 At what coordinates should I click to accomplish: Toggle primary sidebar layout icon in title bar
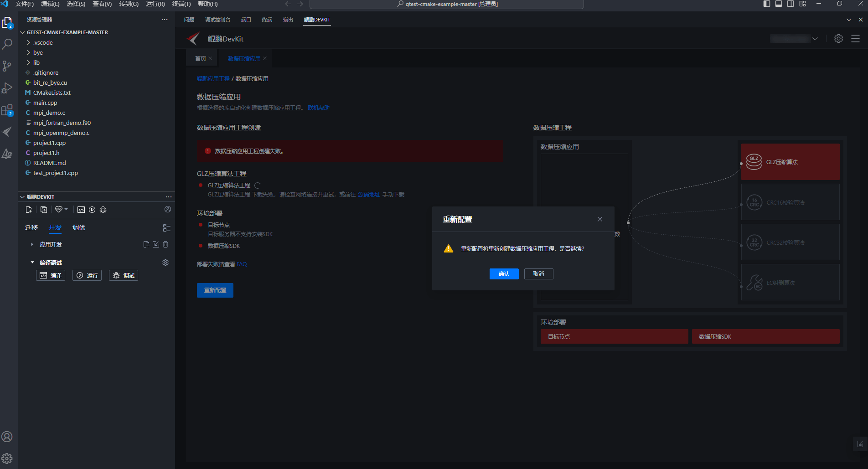(767, 4)
